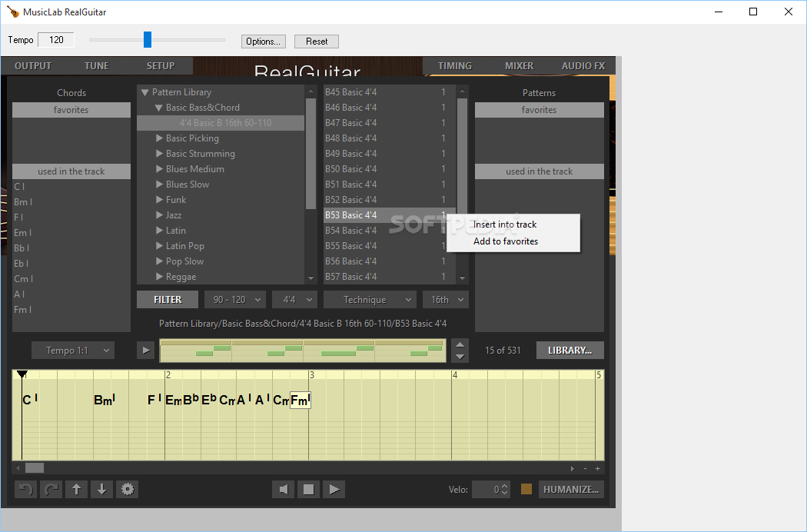The width and height of the screenshot is (807, 532).
Task: Click the track scroll right arrow
Action: click(573, 469)
